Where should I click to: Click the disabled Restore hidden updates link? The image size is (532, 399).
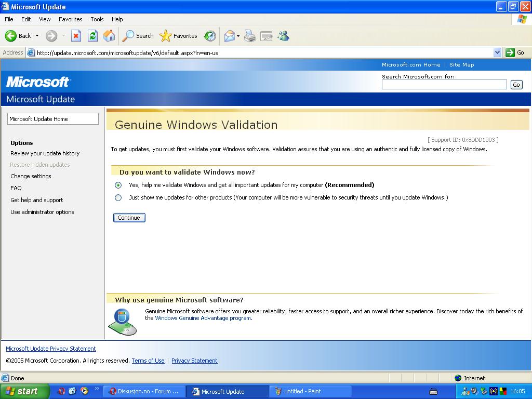pyautogui.click(x=39, y=165)
